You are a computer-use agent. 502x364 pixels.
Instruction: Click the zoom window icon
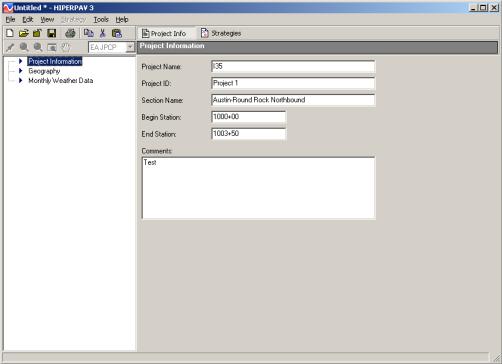(x=52, y=47)
